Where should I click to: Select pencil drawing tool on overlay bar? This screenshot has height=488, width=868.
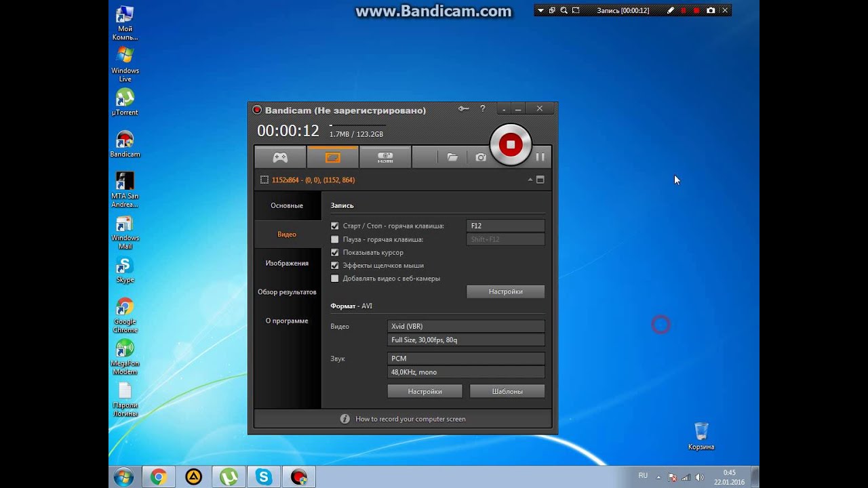click(x=671, y=11)
